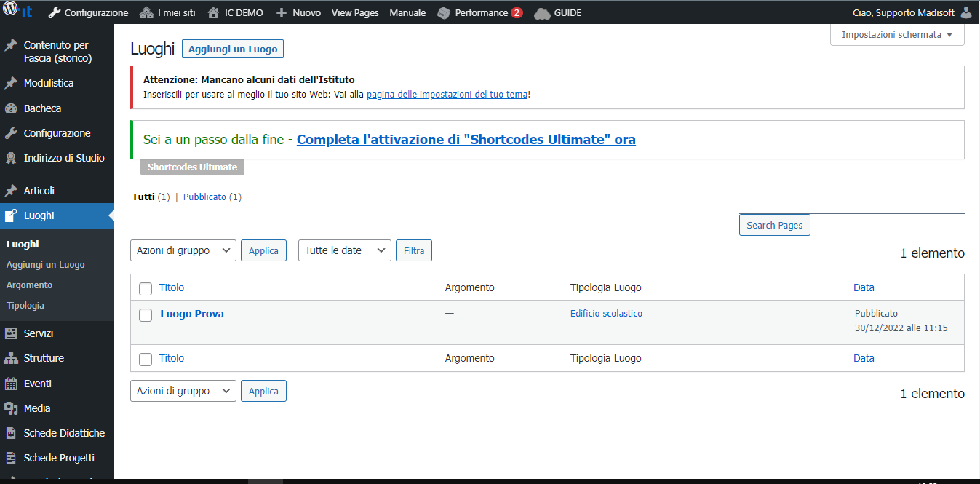
Task: Select Tipologia in the Luoghi submenu
Action: [25, 306]
